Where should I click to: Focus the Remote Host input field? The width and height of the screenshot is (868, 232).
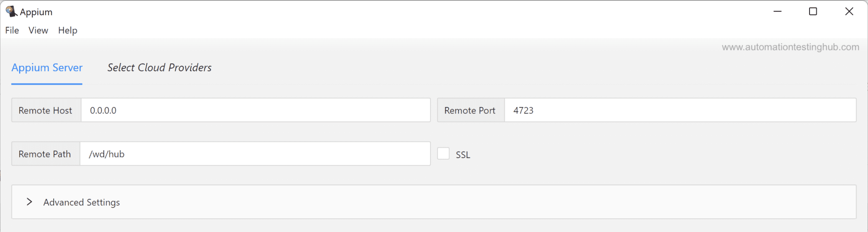click(x=256, y=110)
